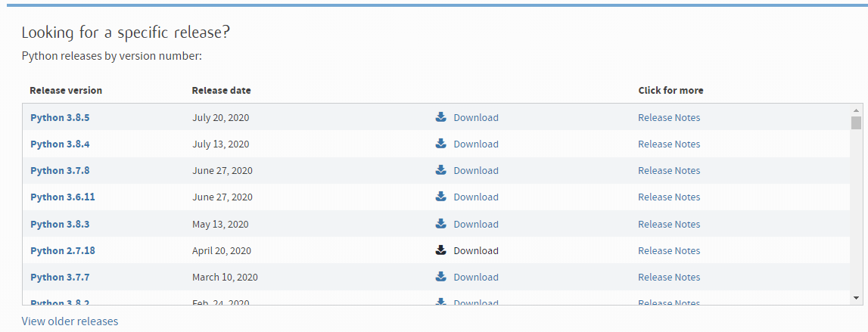Click the March 10, 2020 release date
Image resolution: width=868 pixels, height=332 pixels.
pos(225,278)
